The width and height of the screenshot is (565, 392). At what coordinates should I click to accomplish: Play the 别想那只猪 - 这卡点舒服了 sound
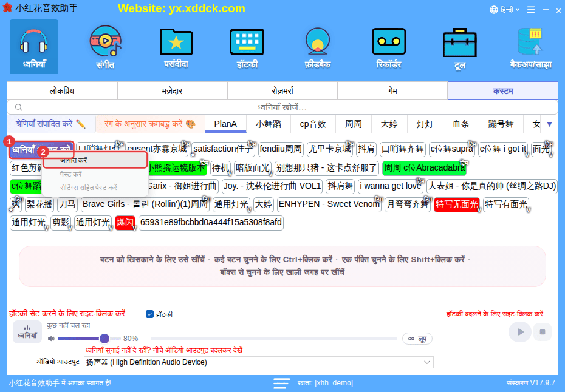pos(326,167)
